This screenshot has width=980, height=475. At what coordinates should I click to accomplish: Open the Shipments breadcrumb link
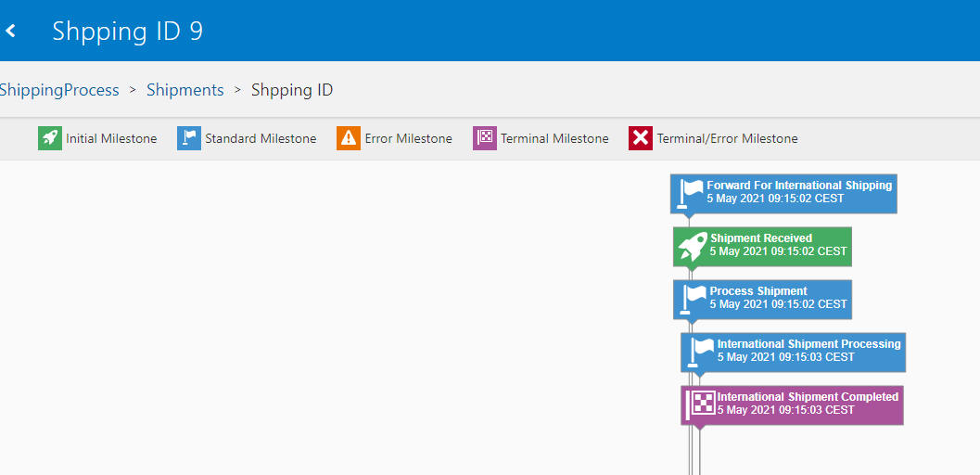coord(185,90)
